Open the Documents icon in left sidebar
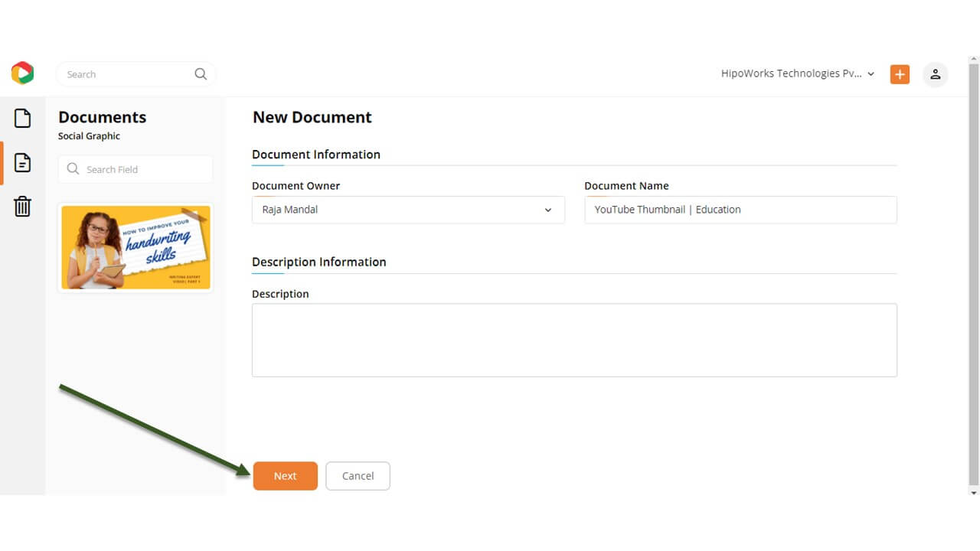 pos(23,162)
